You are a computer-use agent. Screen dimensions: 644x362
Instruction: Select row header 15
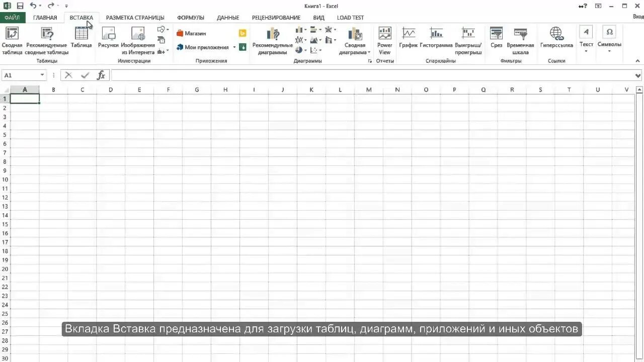(5, 224)
